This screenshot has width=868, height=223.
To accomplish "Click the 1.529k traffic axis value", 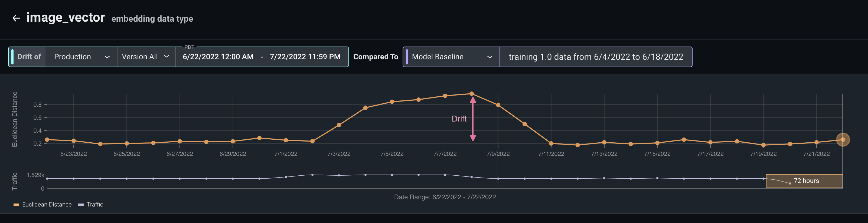I will click(x=35, y=175).
